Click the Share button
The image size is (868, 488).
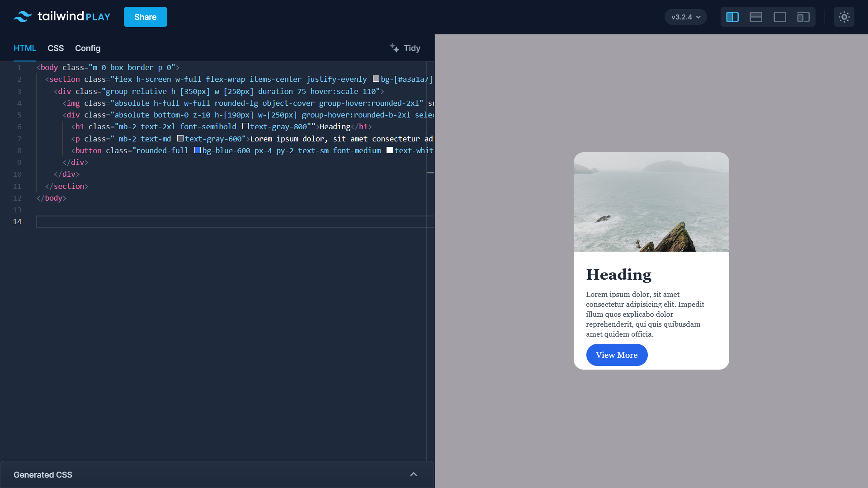(x=145, y=17)
